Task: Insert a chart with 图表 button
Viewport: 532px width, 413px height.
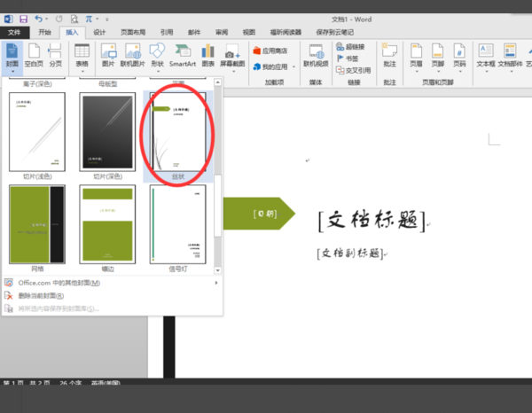Action: pyautogui.click(x=208, y=56)
